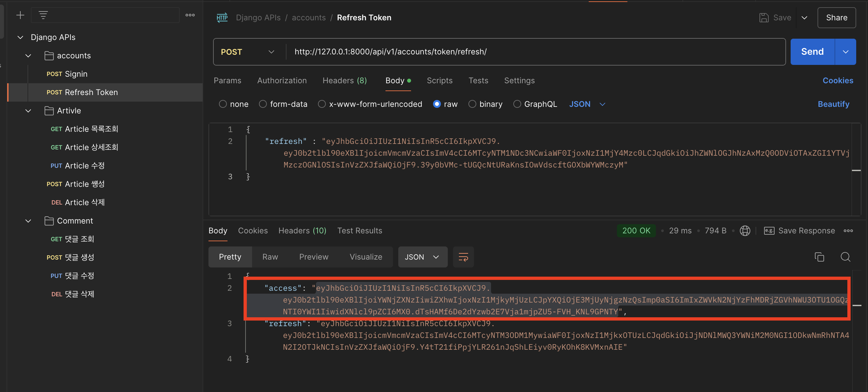The image size is (868, 392).
Task: Open response three-dots more options
Action: click(x=848, y=230)
